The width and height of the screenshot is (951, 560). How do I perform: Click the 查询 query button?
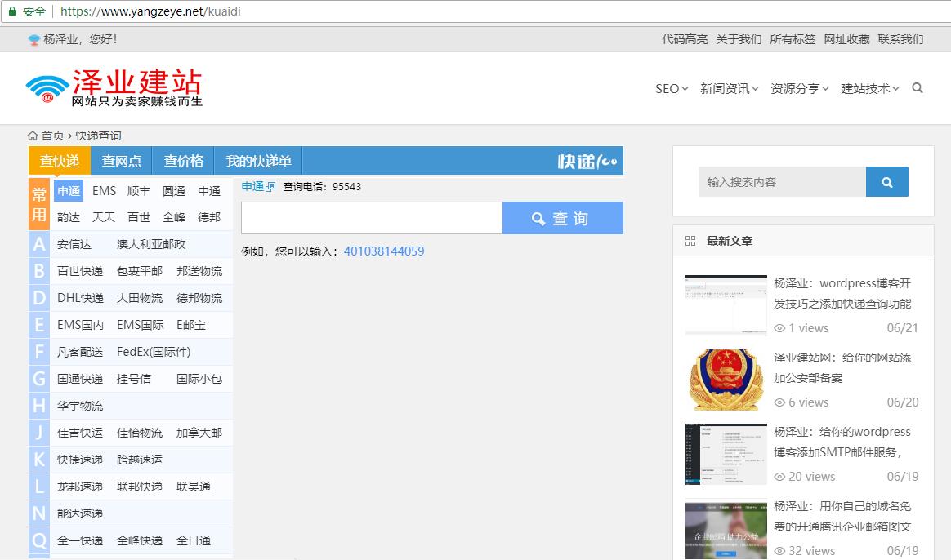tap(562, 218)
